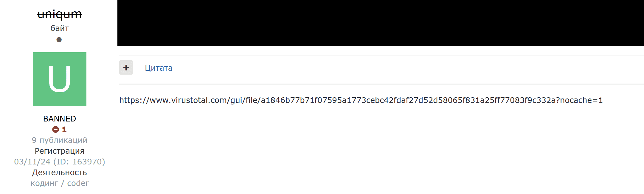Click the байт rank title
Image resolution: width=644 pixels, height=194 pixels.
tap(60, 28)
